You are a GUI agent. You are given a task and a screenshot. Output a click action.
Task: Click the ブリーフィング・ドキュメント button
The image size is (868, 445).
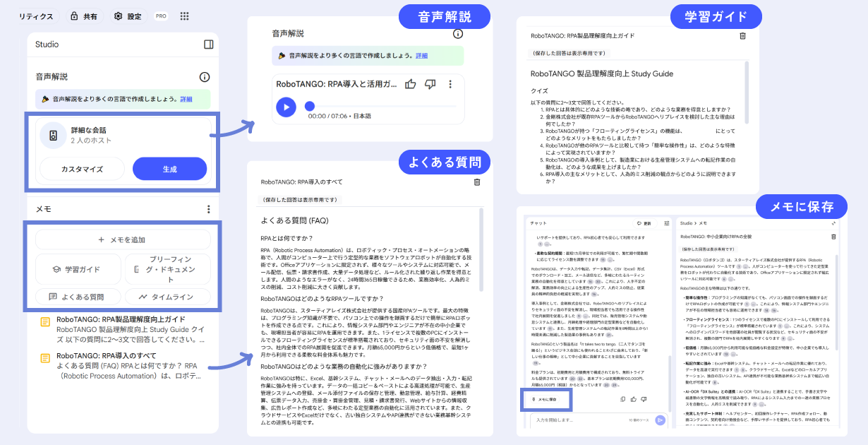point(168,269)
